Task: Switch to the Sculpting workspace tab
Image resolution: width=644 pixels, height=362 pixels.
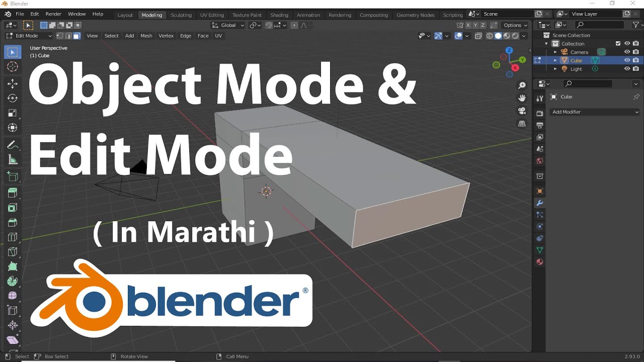Action: pos(181,15)
